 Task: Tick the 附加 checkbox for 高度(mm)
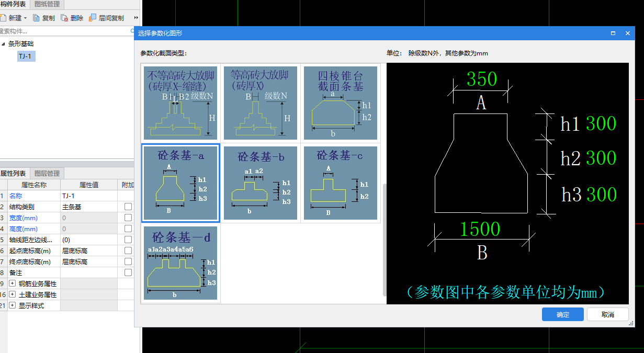[x=128, y=229]
